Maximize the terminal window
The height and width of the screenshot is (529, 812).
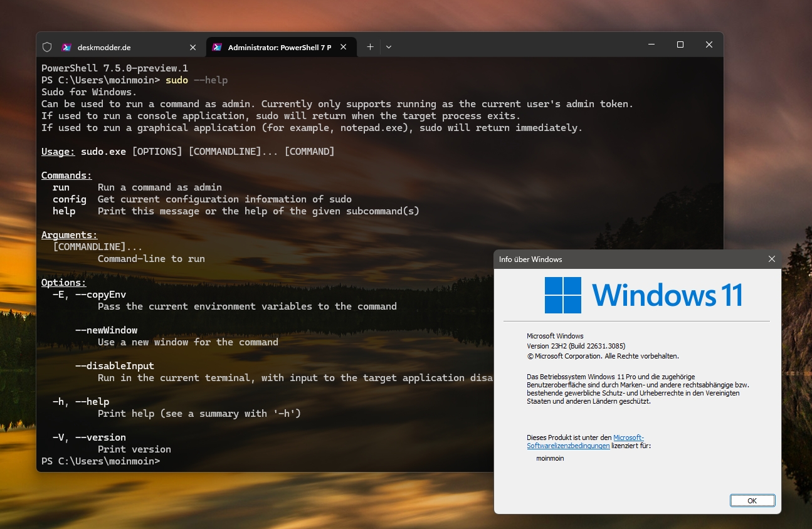coord(680,45)
